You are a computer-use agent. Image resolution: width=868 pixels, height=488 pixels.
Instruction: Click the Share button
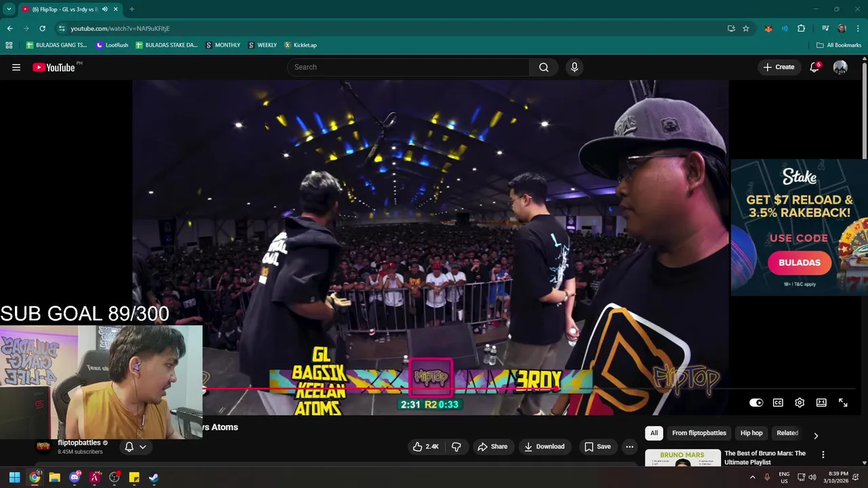click(x=492, y=447)
